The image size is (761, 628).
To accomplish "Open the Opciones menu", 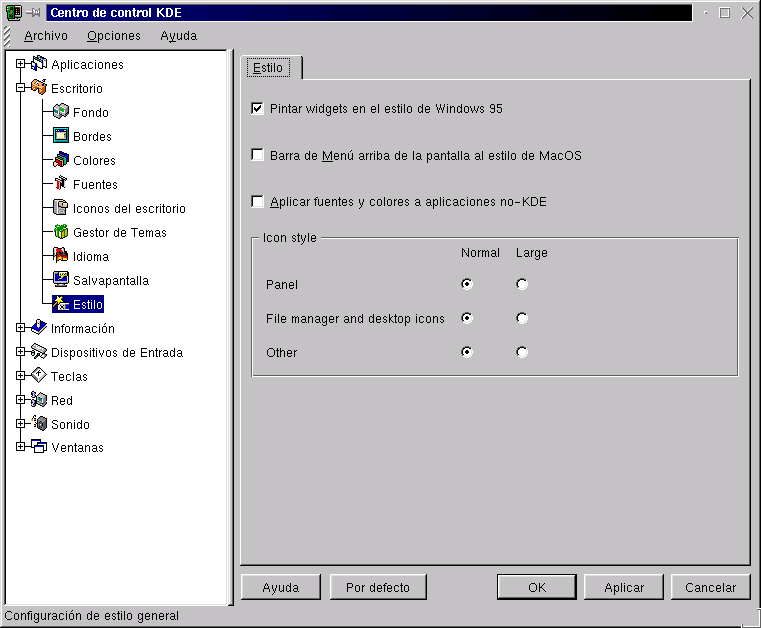I will (114, 36).
